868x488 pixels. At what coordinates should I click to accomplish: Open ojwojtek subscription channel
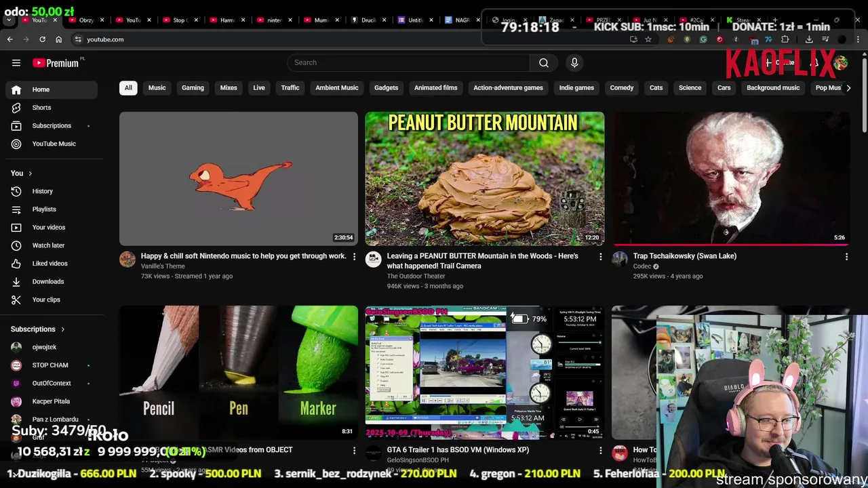[52, 347]
